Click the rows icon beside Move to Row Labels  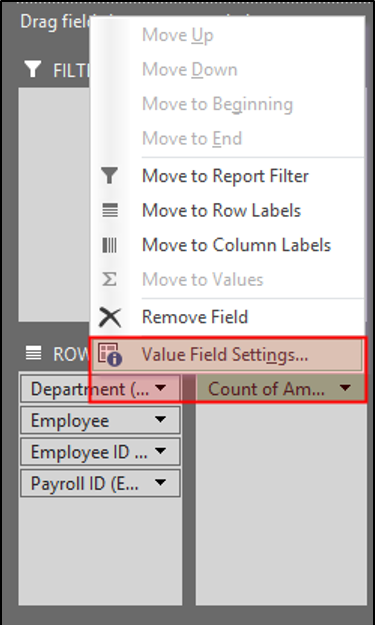[110, 210]
